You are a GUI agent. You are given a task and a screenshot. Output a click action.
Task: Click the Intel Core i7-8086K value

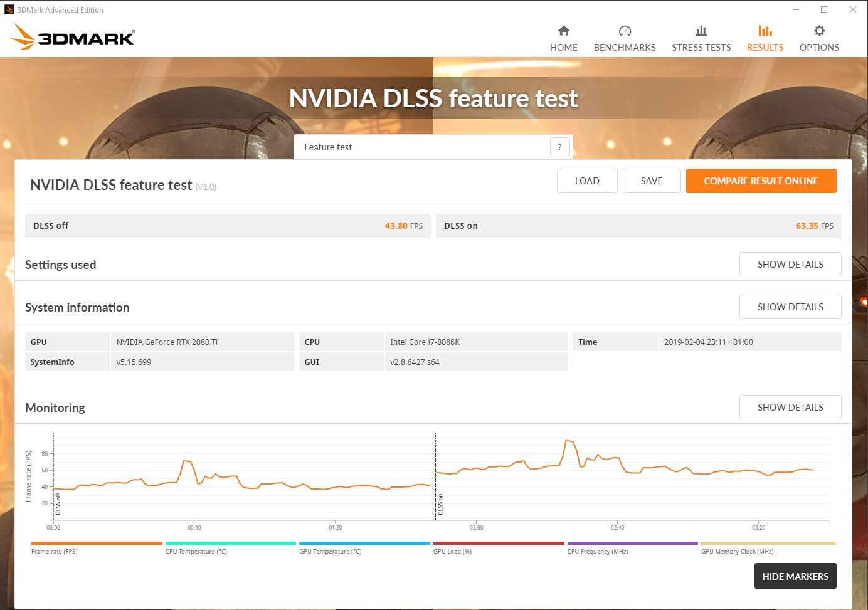click(476, 342)
